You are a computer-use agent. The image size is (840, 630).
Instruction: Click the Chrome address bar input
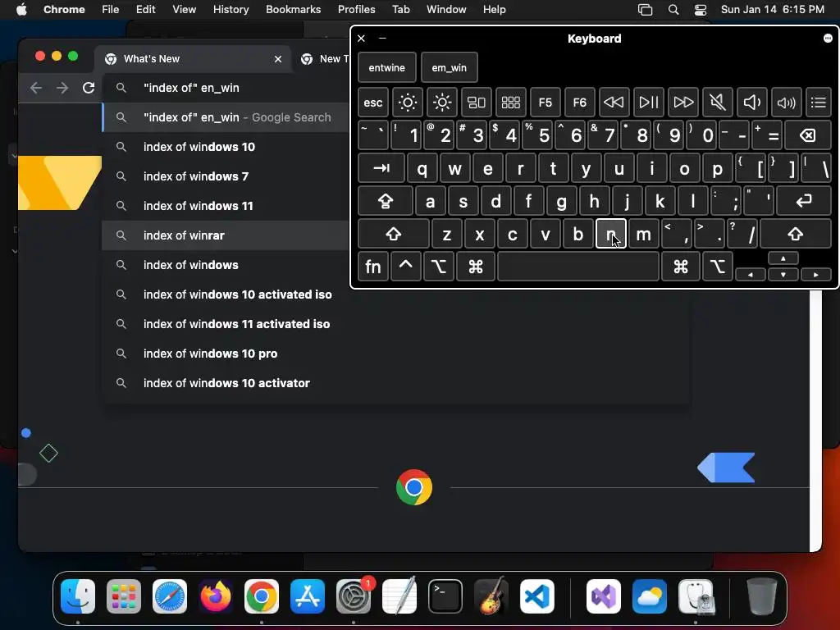click(x=225, y=88)
